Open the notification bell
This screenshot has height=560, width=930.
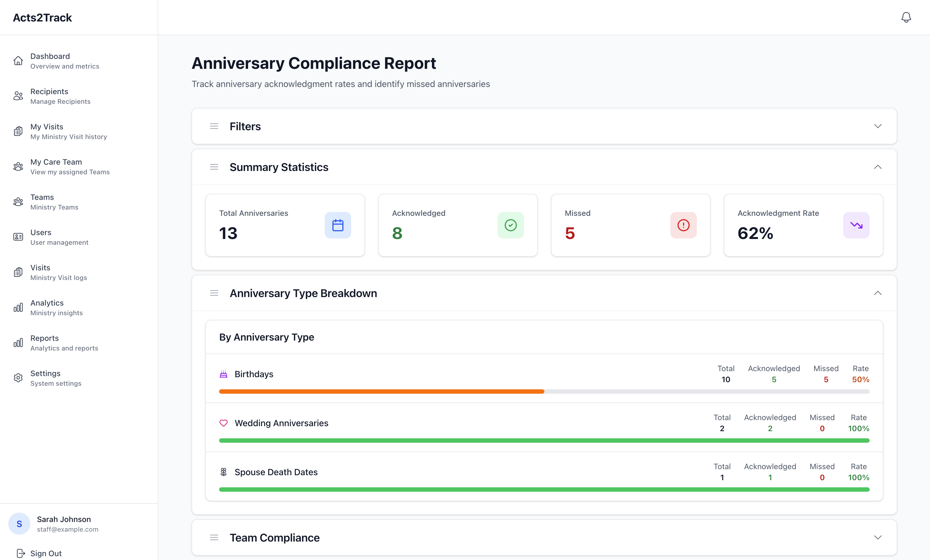point(906,17)
